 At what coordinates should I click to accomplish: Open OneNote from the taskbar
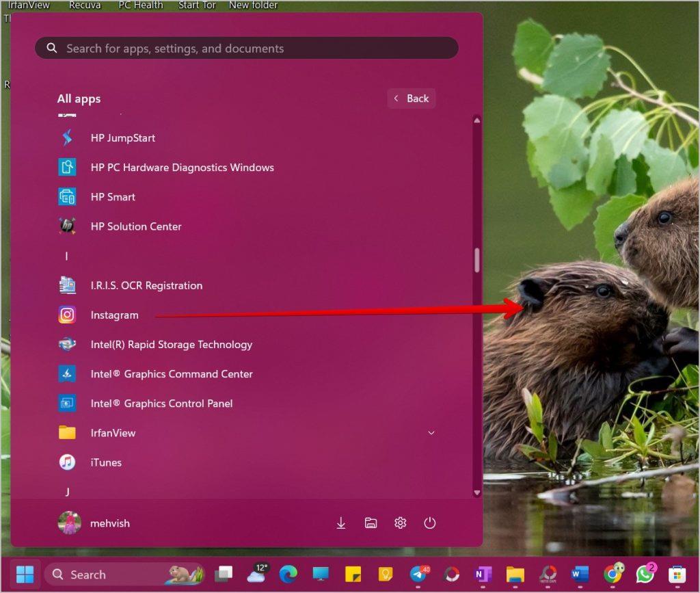point(483,575)
